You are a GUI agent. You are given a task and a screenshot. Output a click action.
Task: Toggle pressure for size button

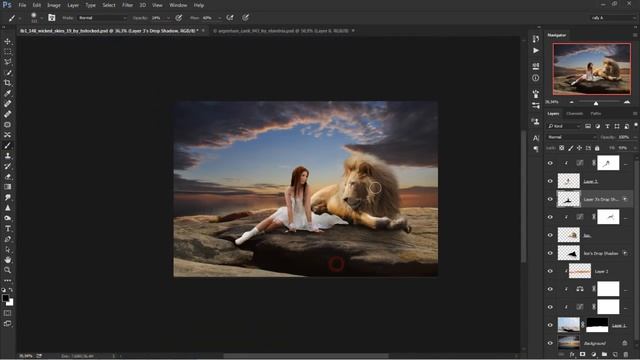[x=245, y=18]
